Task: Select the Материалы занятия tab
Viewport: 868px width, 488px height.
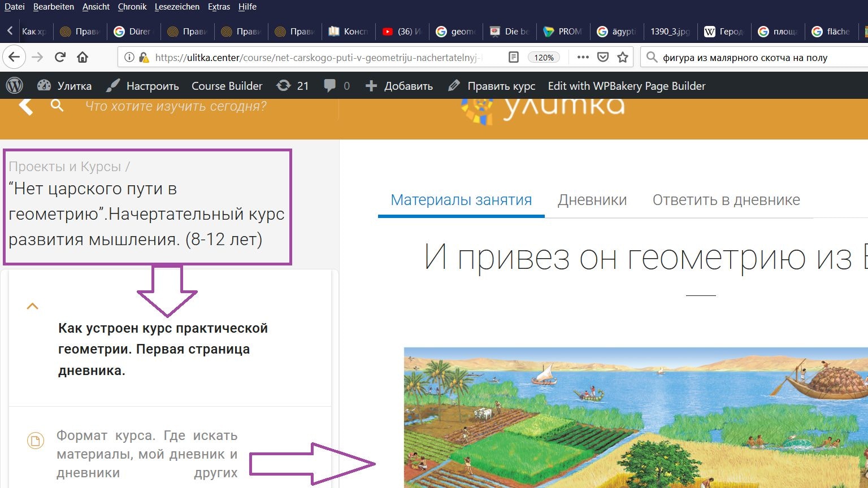Action: (461, 200)
